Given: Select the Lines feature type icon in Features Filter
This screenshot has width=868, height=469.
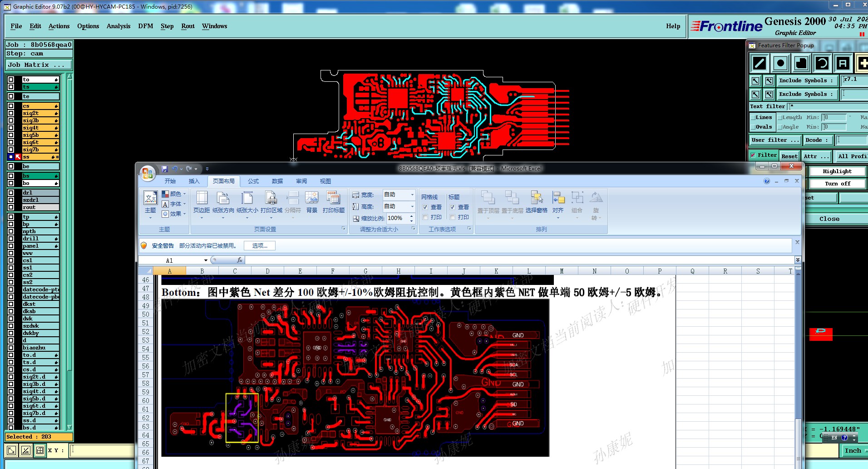Looking at the screenshot, I should pyautogui.click(x=759, y=63).
